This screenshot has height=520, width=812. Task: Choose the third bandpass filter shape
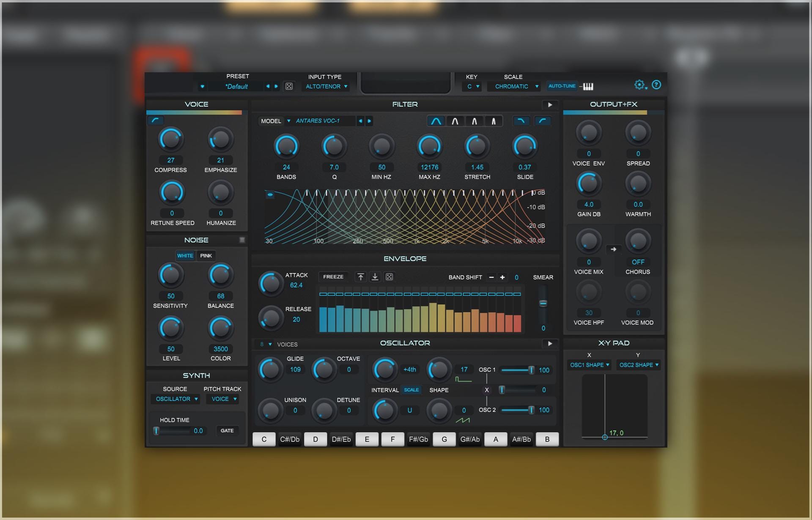(475, 121)
